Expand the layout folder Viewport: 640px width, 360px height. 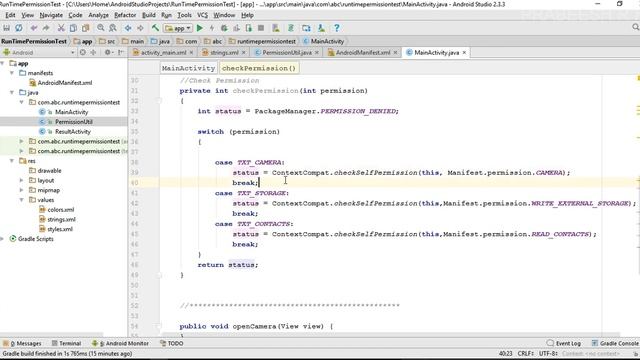[22, 180]
